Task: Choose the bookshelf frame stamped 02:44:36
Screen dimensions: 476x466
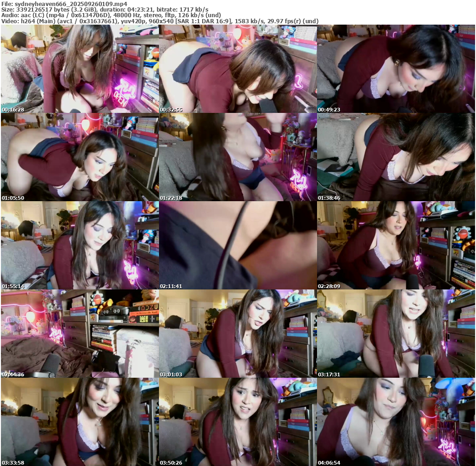Action: [80, 334]
